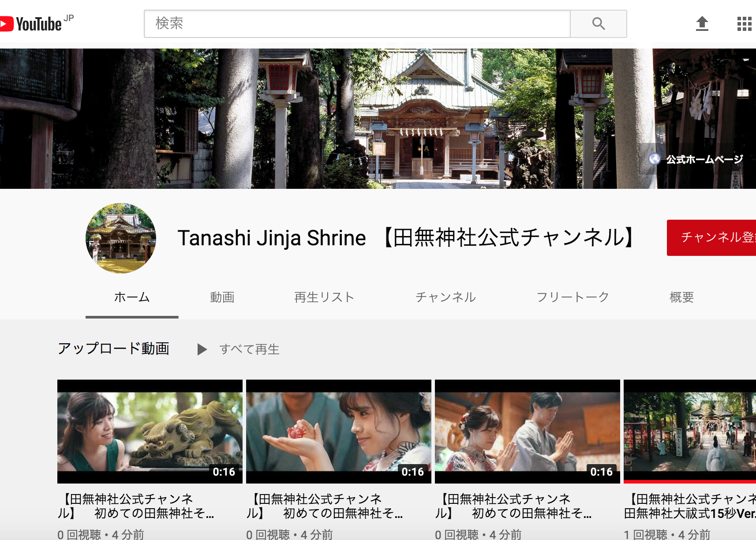Switch to the 動画 tab
Image resolution: width=756 pixels, height=540 pixels.
[222, 297]
